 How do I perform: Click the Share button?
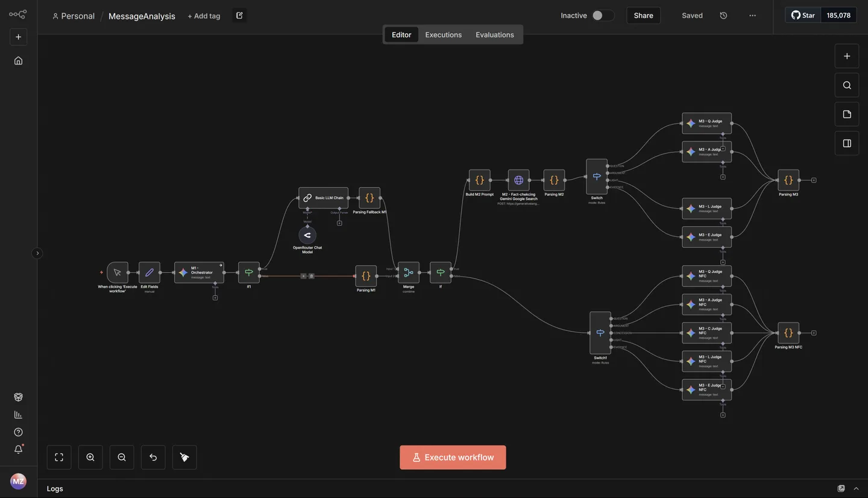tap(643, 16)
